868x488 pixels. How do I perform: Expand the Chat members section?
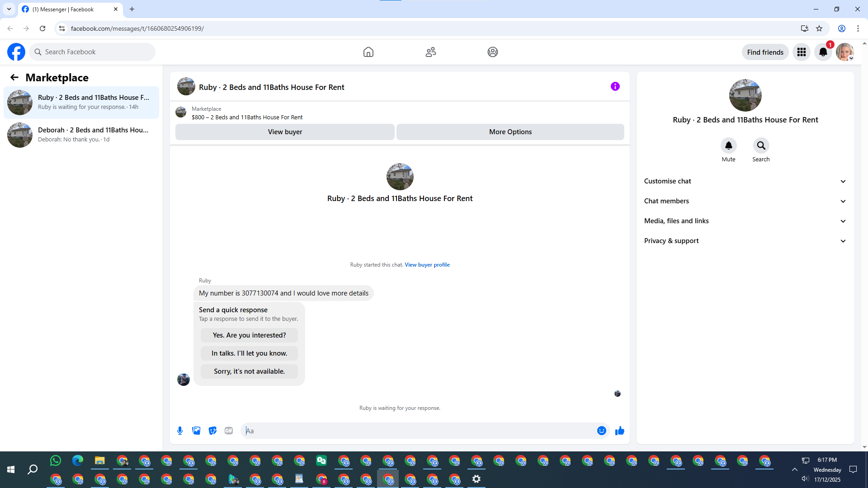pos(745,201)
